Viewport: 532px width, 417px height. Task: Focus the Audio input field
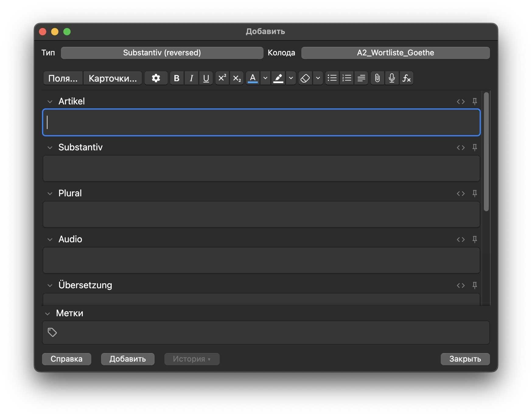coord(261,260)
